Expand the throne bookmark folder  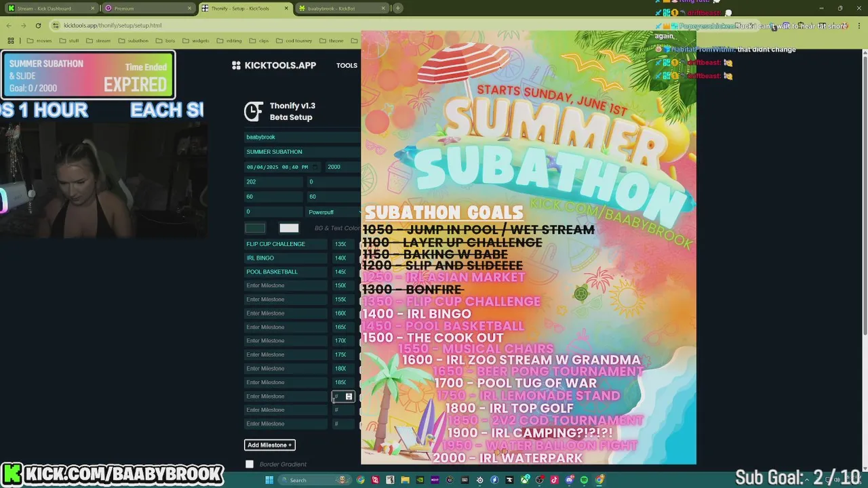click(x=332, y=41)
